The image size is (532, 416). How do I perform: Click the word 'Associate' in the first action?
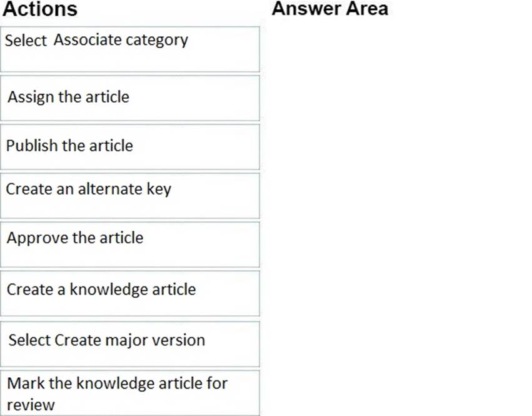[x=87, y=40]
